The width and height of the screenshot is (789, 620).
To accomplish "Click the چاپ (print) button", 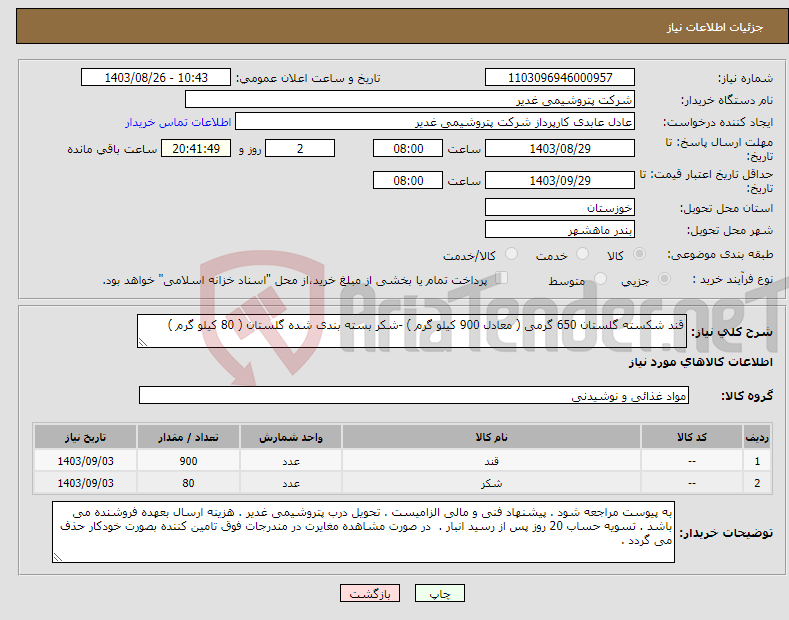I will tap(439, 593).
